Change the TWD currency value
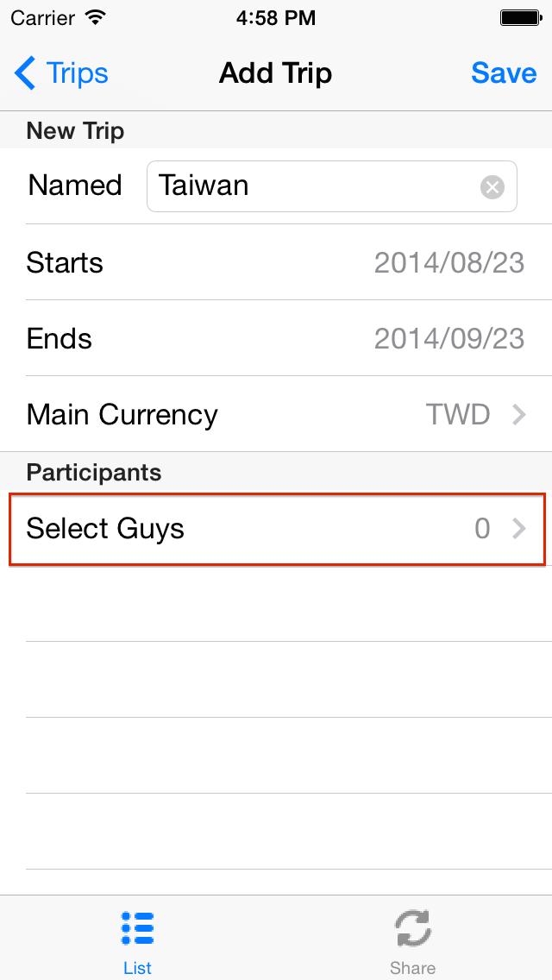The image size is (552, 980). pyautogui.click(x=458, y=415)
